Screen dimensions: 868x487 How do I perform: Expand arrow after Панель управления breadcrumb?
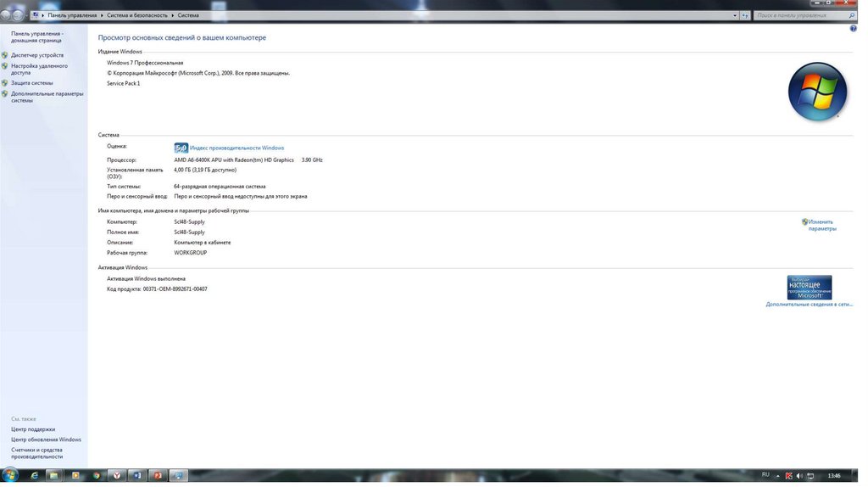point(102,15)
